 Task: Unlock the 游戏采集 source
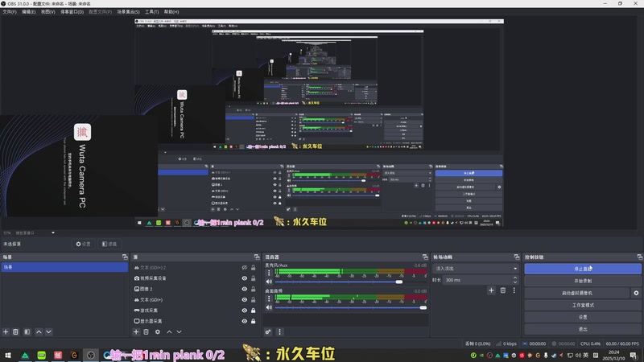pyautogui.click(x=254, y=311)
